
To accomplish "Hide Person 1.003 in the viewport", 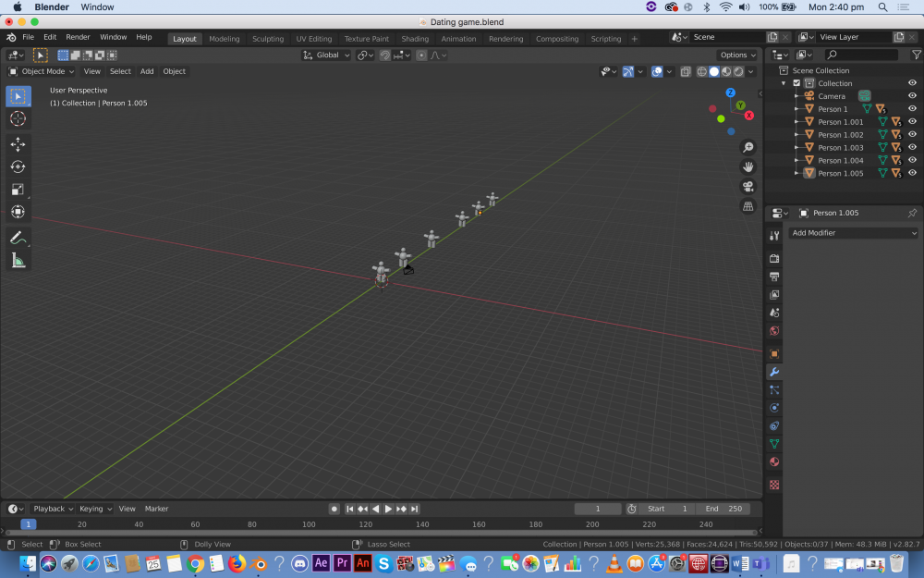I will point(912,147).
